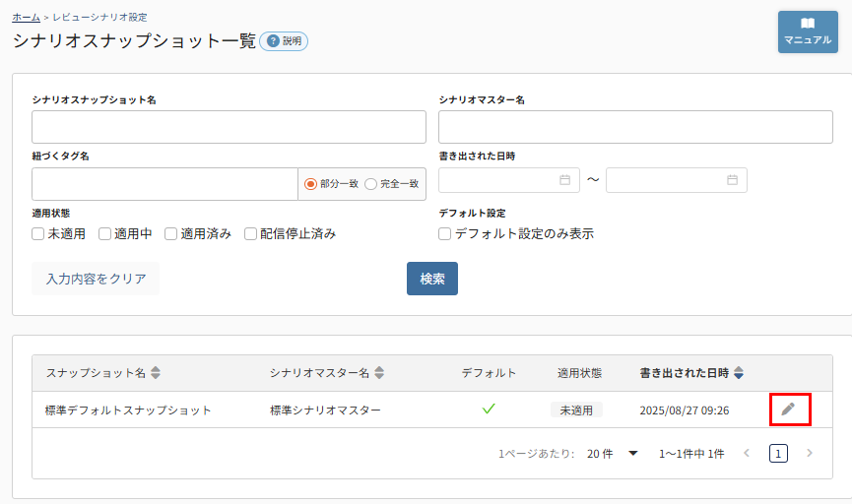Check the 適用済み status checkbox

(171, 234)
